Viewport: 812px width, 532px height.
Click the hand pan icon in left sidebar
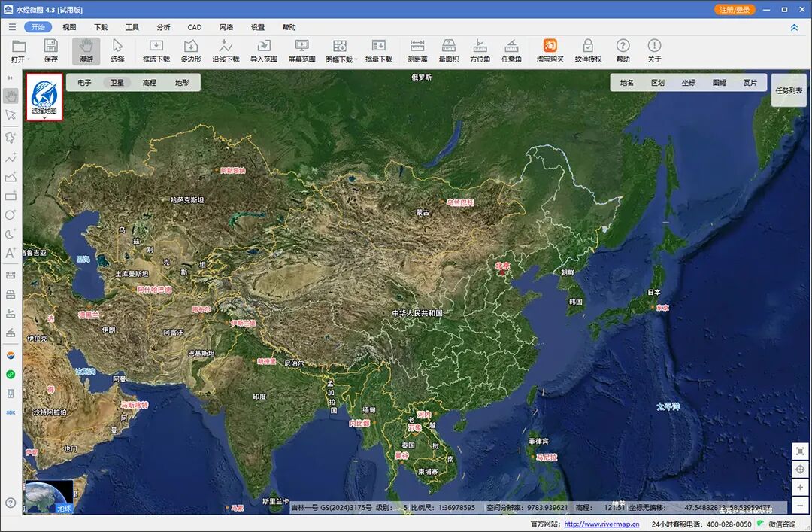pos(11,96)
